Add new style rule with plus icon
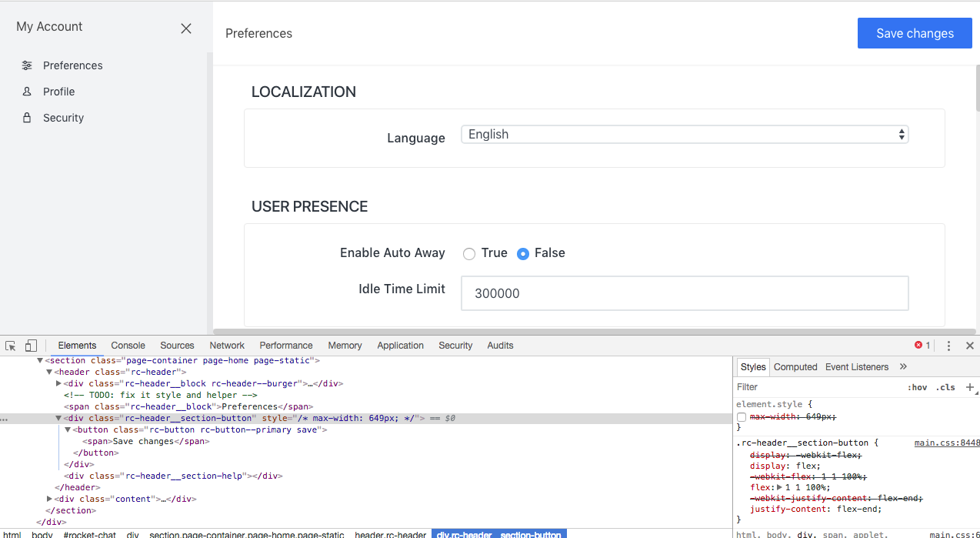 click(x=969, y=387)
